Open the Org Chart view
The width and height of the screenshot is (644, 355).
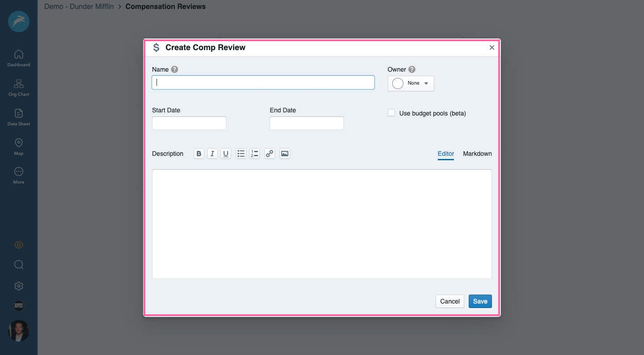tap(19, 88)
